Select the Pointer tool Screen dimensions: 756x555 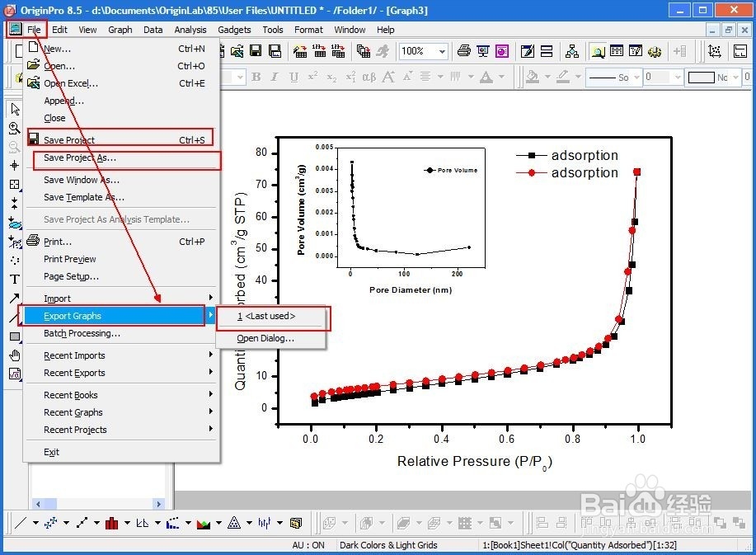15,110
